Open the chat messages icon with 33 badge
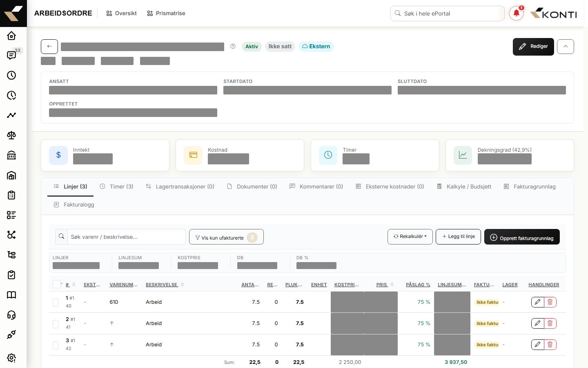The width and height of the screenshot is (588, 368). coord(11,55)
